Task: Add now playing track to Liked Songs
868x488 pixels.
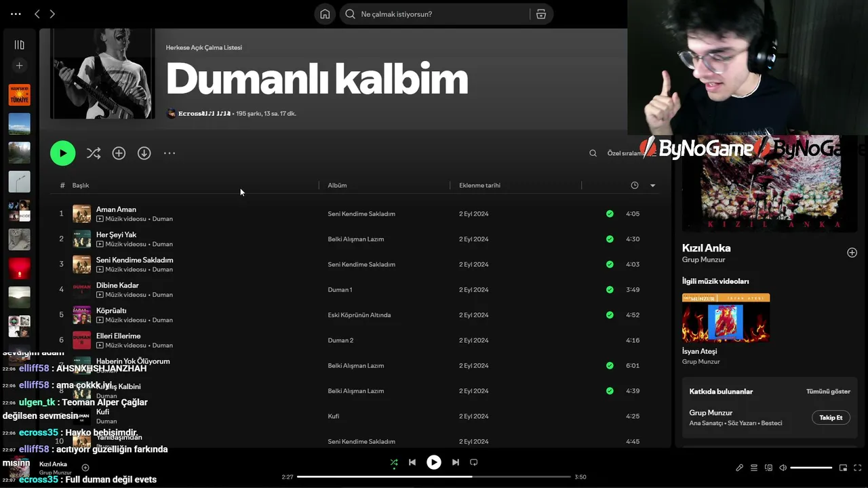Action: (85, 468)
